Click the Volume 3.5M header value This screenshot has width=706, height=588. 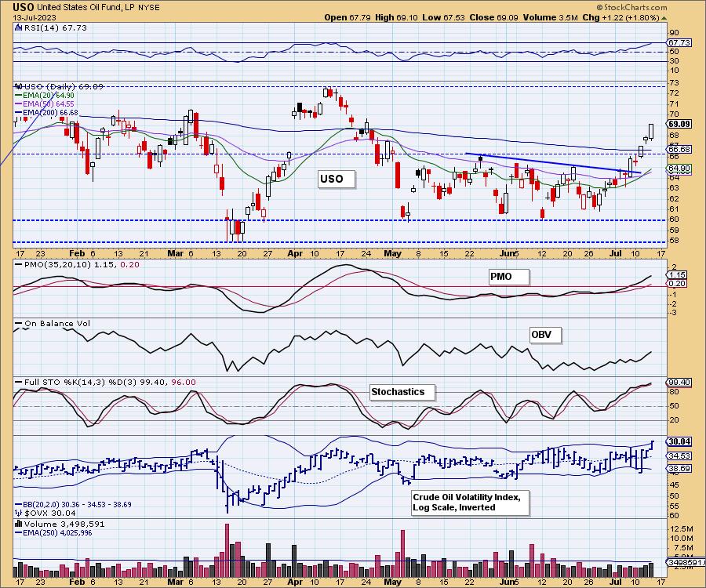coord(550,17)
